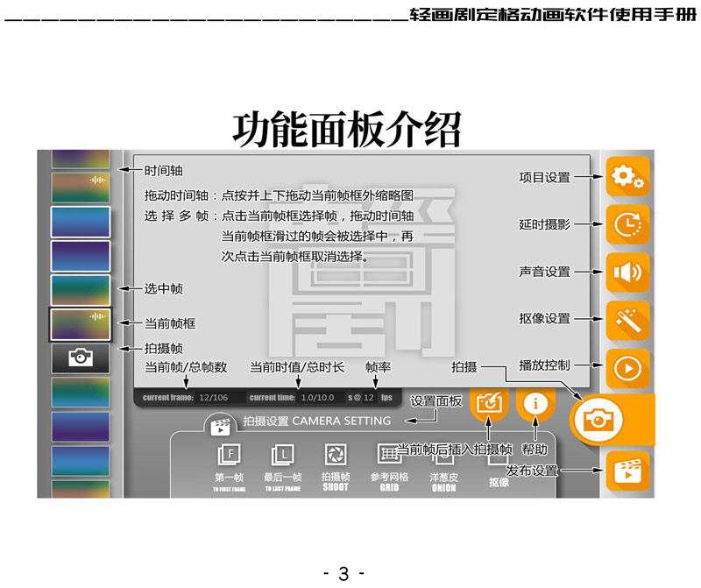Select the CAMERA SETTING panel tab

click(300, 422)
